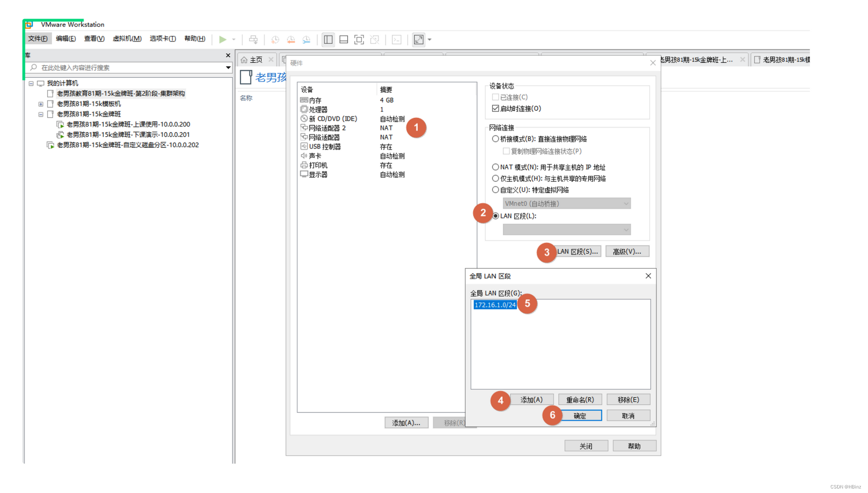Click the LAN 区段(S)... button
868x493 pixels.
point(578,251)
